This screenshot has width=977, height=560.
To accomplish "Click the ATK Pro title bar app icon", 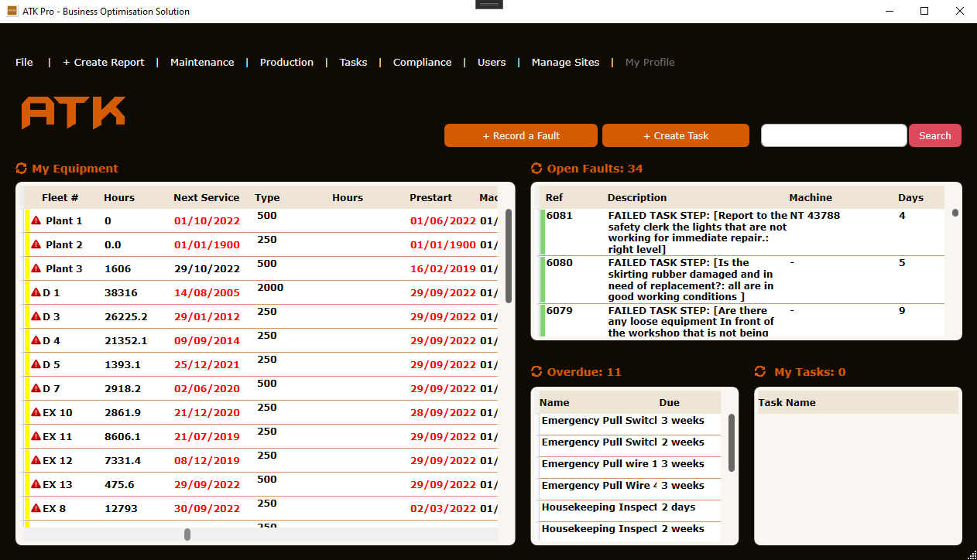I will [12, 12].
